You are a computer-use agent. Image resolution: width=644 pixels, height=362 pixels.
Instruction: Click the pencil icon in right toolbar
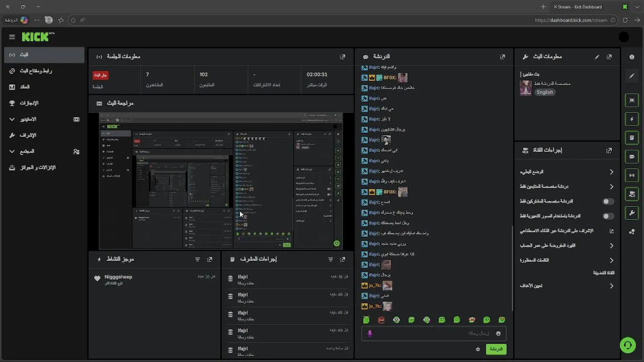pyautogui.click(x=632, y=76)
